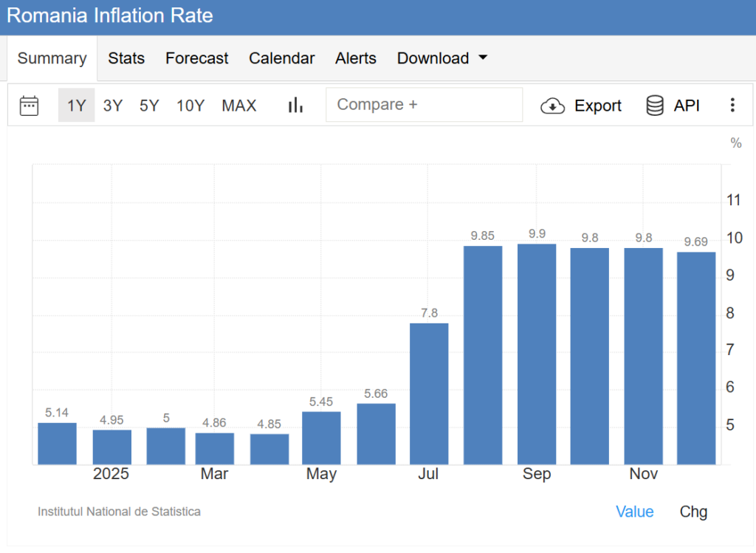Click the bar chart type icon
Image resolution: width=756 pixels, height=553 pixels.
click(295, 106)
